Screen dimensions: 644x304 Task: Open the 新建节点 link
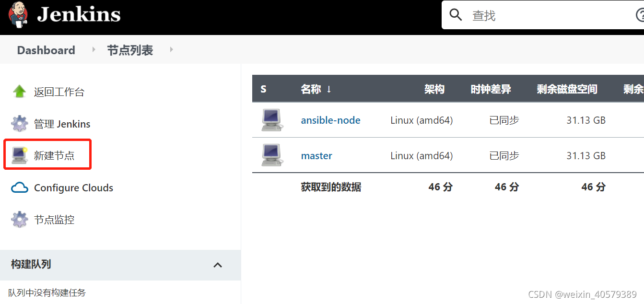(x=54, y=155)
